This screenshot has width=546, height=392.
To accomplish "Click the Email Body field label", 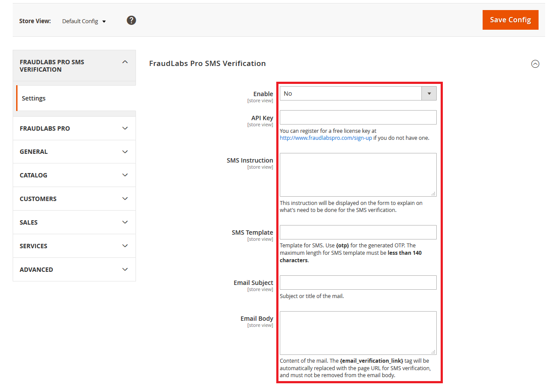I will click(x=257, y=319).
